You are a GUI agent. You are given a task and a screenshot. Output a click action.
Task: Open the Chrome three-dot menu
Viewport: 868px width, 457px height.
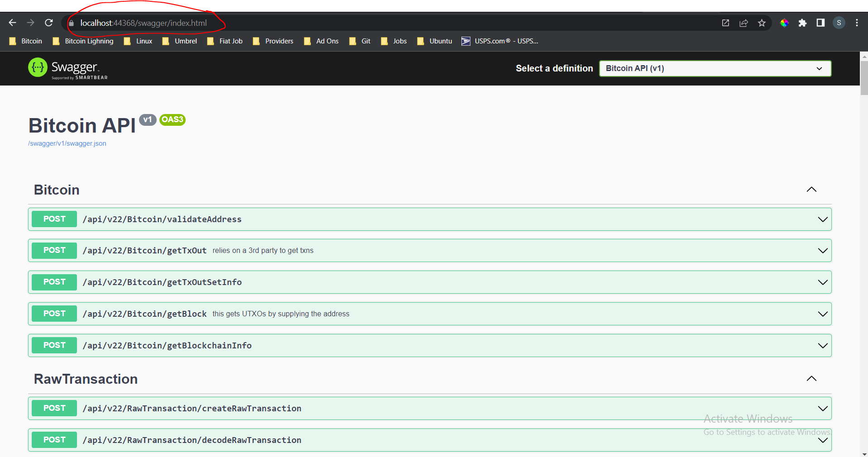[857, 23]
